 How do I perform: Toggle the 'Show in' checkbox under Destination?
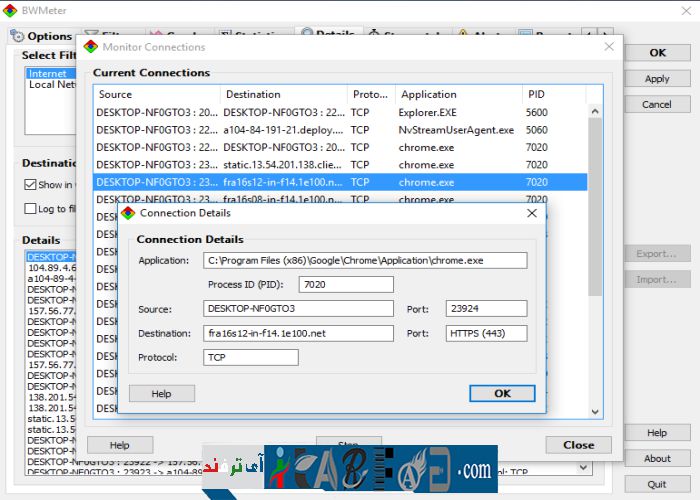coord(31,185)
